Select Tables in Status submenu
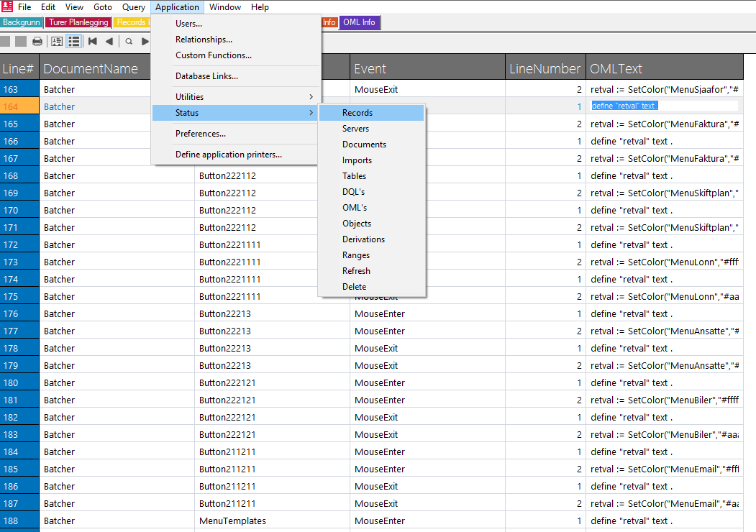756x532 pixels. 372,176
